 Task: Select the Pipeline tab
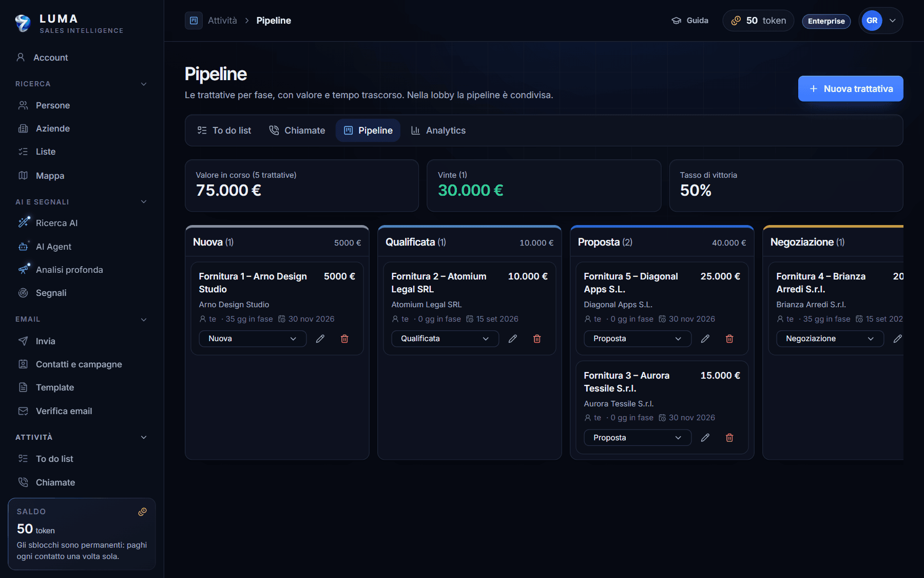(x=368, y=130)
